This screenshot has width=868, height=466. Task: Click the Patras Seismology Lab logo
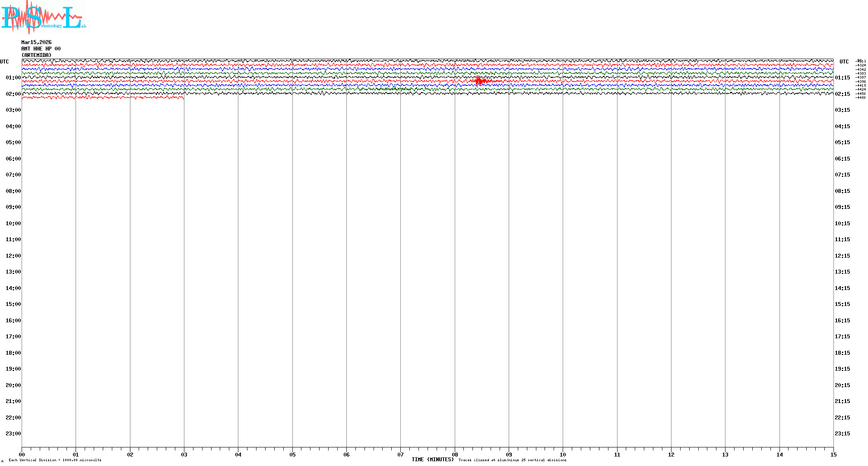[x=43, y=17]
